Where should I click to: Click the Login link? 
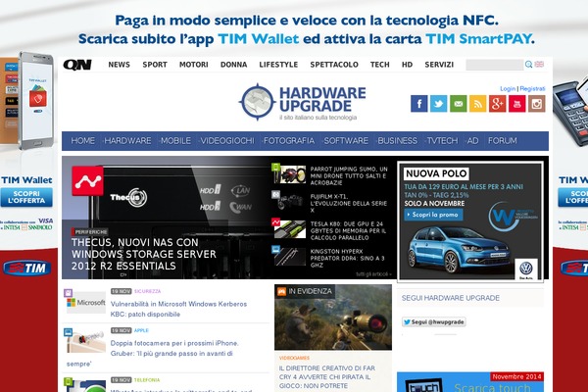pyautogui.click(x=508, y=88)
